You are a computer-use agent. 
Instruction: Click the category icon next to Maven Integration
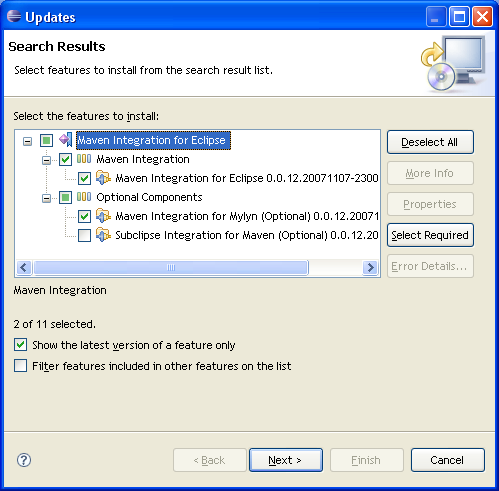click(x=84, y=159)
